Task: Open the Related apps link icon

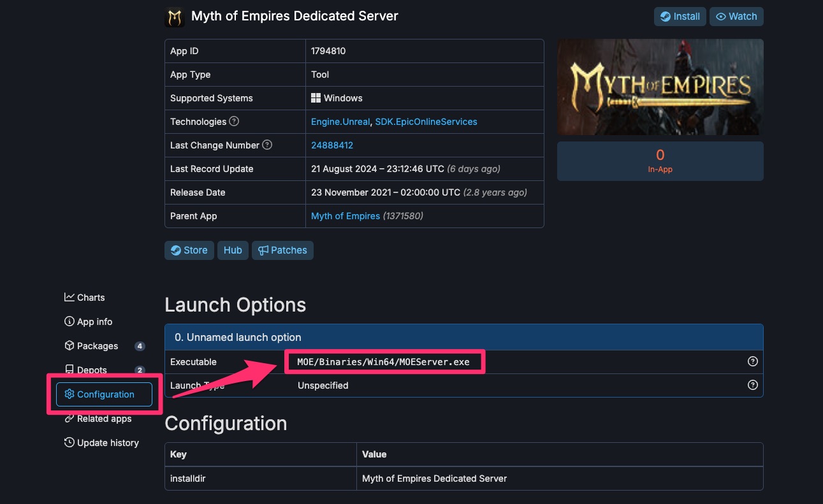Action: [x=104, y=418]
